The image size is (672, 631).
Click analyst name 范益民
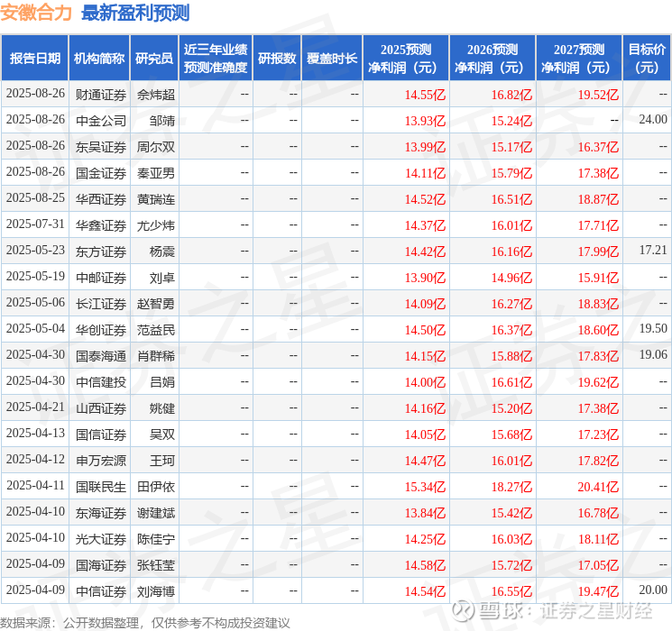point(156,330)
